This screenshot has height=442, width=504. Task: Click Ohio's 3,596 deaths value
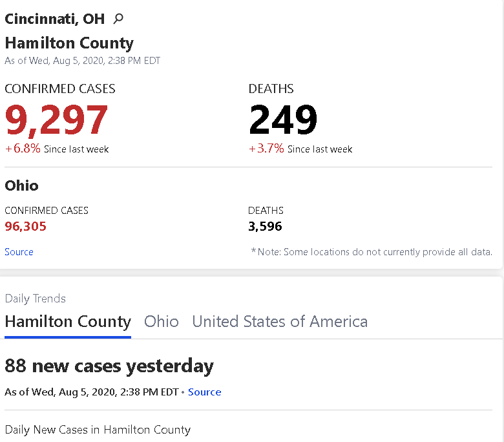pyautogui.click(x=265, y=226)
